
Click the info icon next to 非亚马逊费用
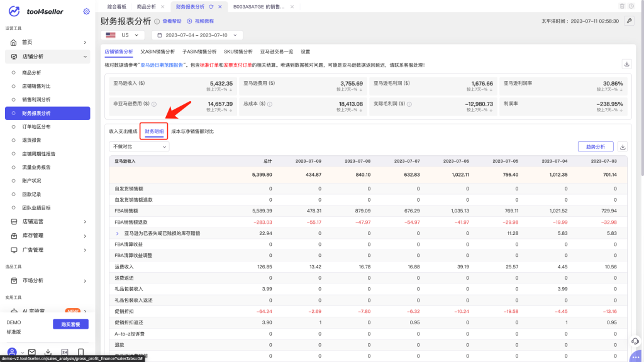click(x=154, y=104)
